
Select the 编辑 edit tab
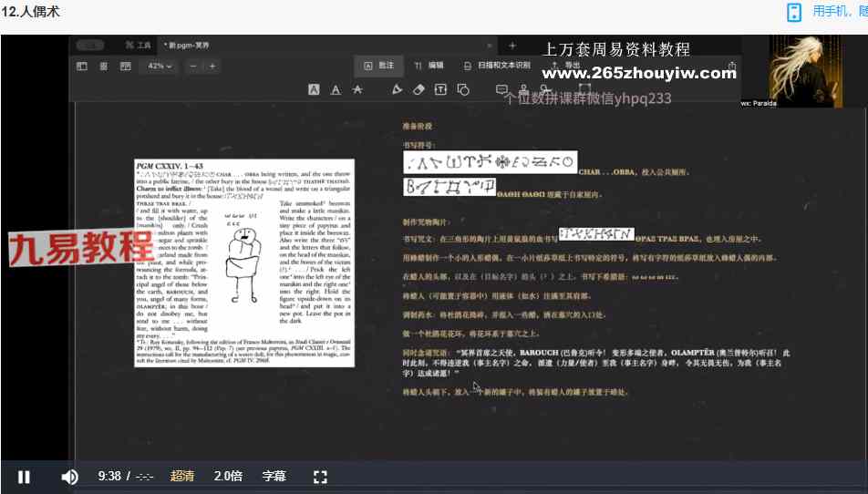(x=429, y=66)
